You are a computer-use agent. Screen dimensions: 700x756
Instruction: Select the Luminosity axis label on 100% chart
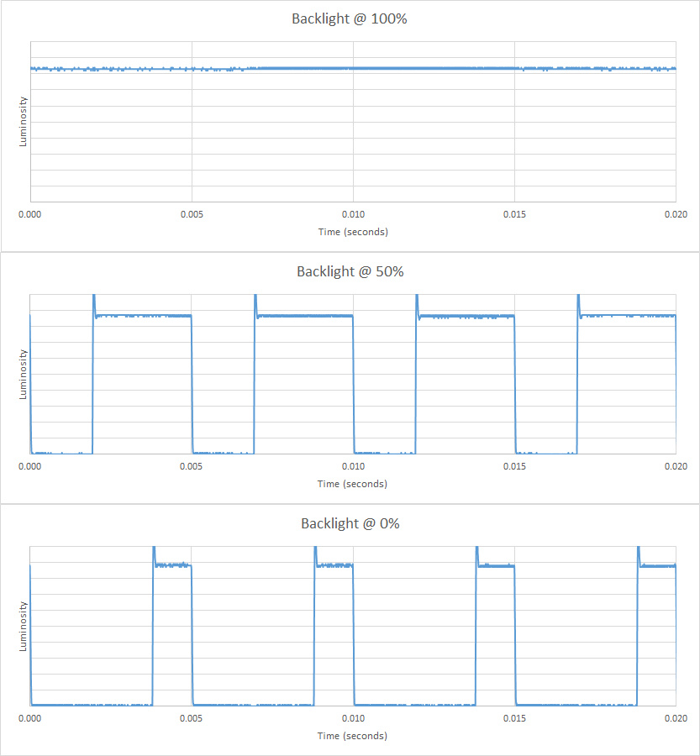click(24, 122)
